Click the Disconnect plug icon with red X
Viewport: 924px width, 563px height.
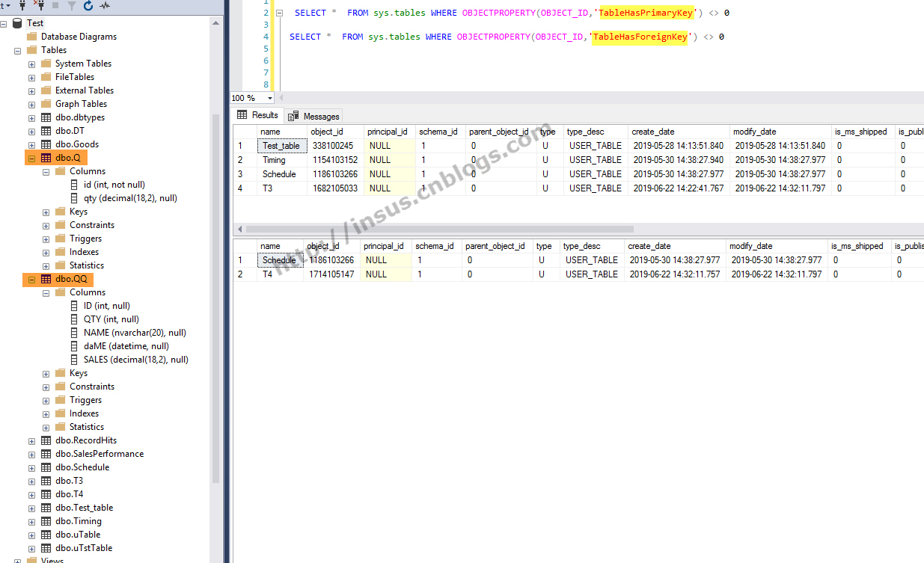[39, 5]
